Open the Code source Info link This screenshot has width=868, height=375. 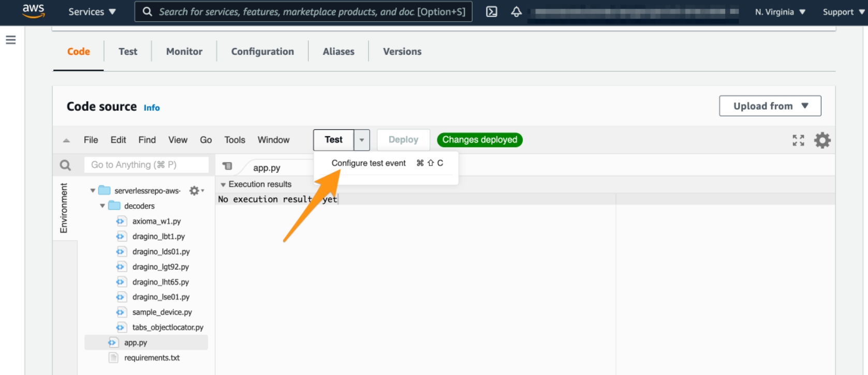pos(152,108)
